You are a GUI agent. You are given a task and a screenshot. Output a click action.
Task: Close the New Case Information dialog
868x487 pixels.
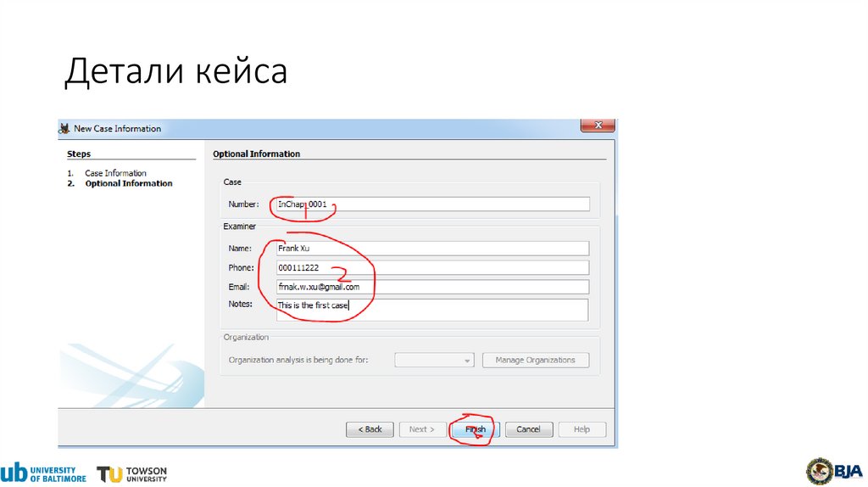(x=598, y=126)
